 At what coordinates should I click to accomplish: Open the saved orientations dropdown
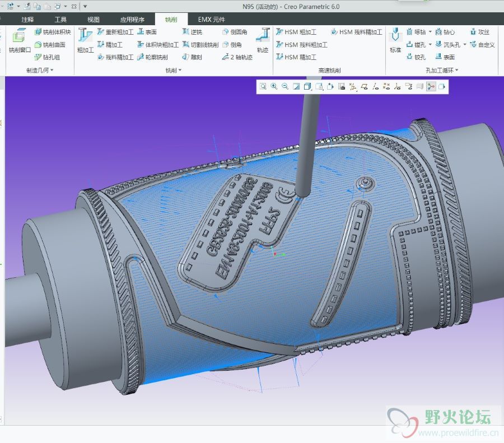point(319,86)
